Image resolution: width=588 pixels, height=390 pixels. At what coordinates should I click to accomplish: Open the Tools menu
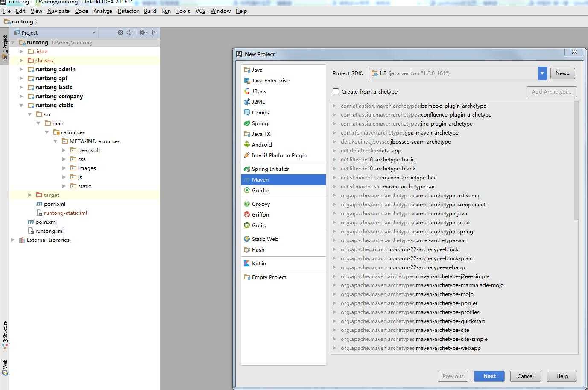pos(183,11)
